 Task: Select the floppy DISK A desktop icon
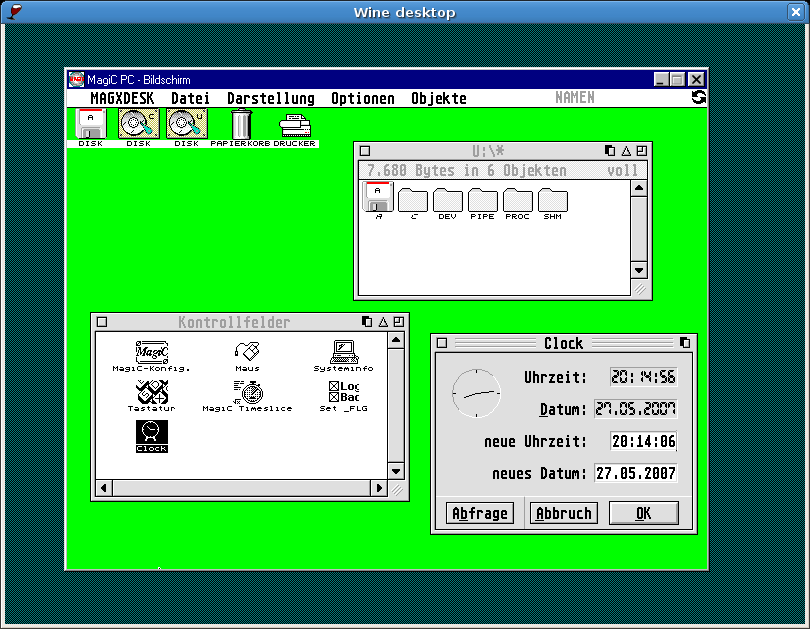coord(91,128)
